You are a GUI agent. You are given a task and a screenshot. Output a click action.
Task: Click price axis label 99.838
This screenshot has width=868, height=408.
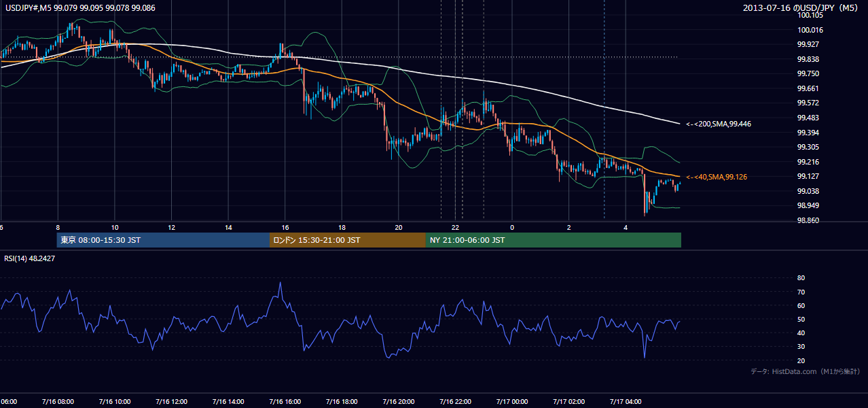tap(809, 59)
